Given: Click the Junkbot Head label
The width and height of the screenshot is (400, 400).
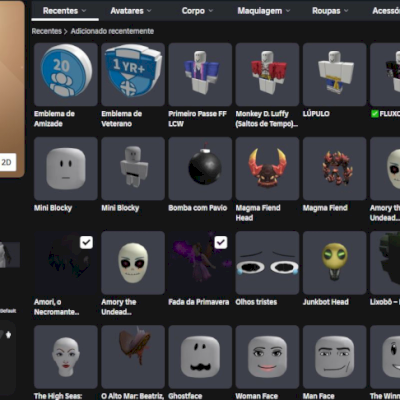Looking at the screenshot, I should point(326,302).
